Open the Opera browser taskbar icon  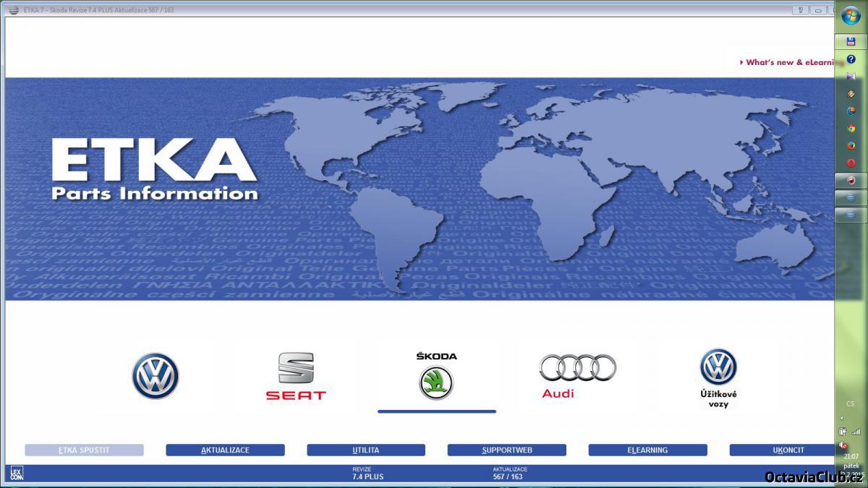[x=851, y=163]
